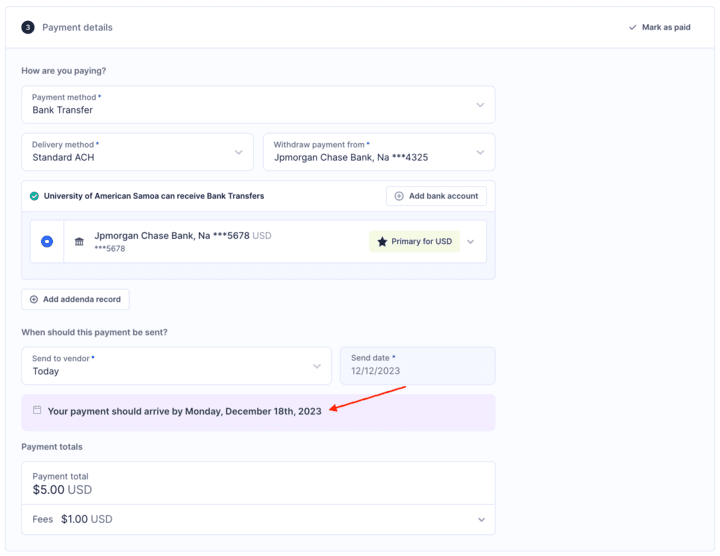The height and width of the screenshot is (556, 720).
Task: Click the Mark as paid button
Action: (660, 27)
